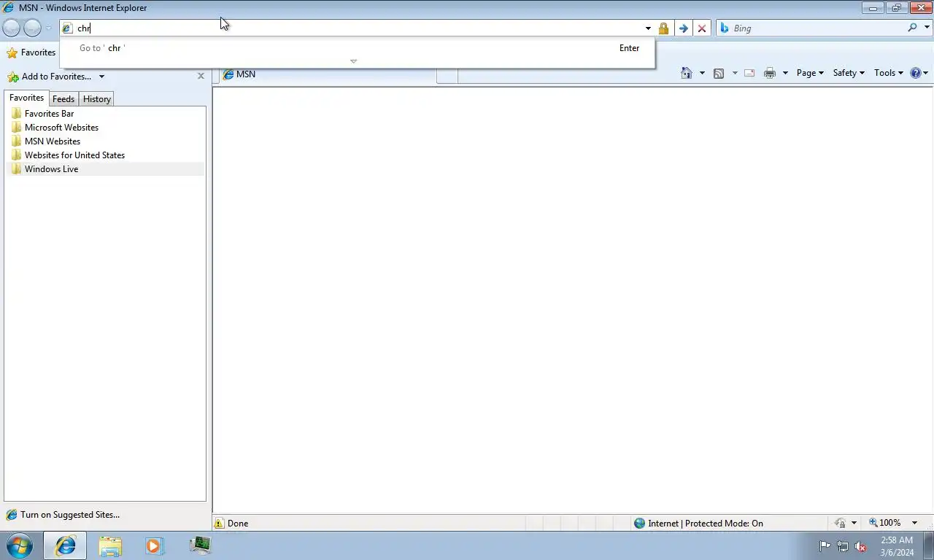Click the Forward navigation button
The height and width of the screenshot is (560, 934).
(x=32, y=28)
